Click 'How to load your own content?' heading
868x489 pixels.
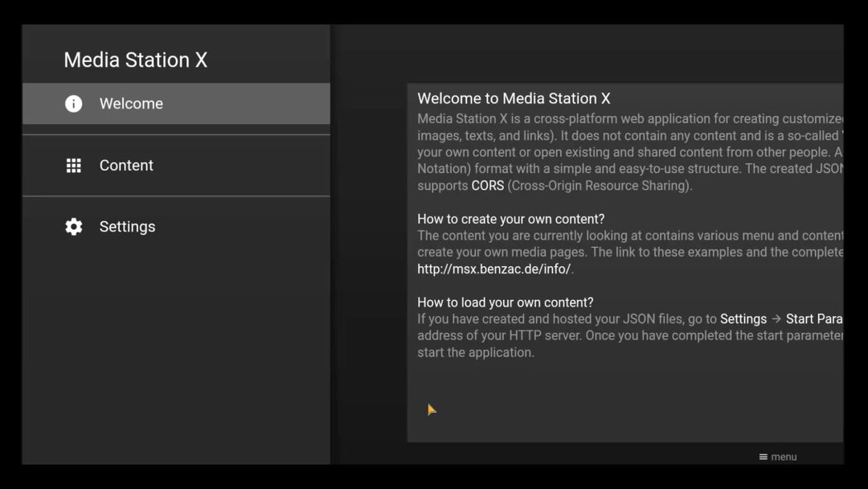pos(506,302)
